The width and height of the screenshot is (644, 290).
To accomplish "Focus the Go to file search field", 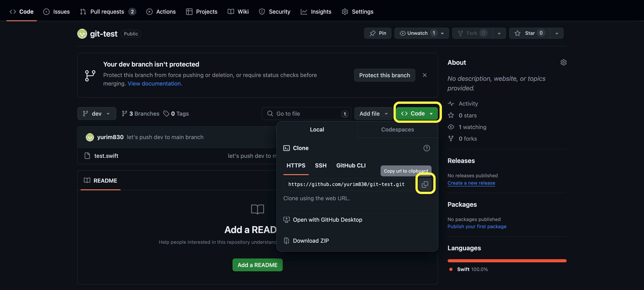I will [306, 114].
